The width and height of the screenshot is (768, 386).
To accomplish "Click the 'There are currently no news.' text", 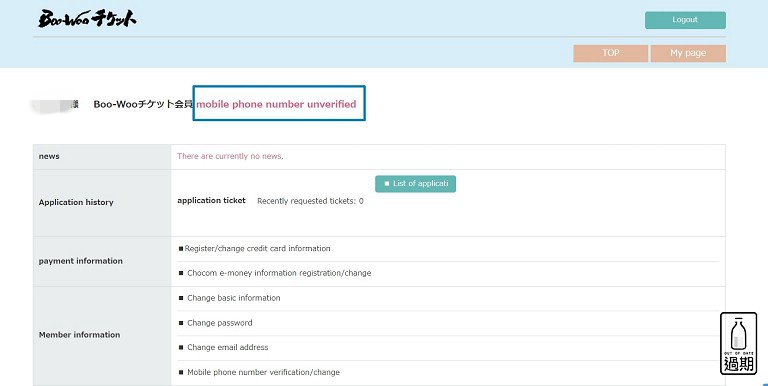I will click(230, 156).
